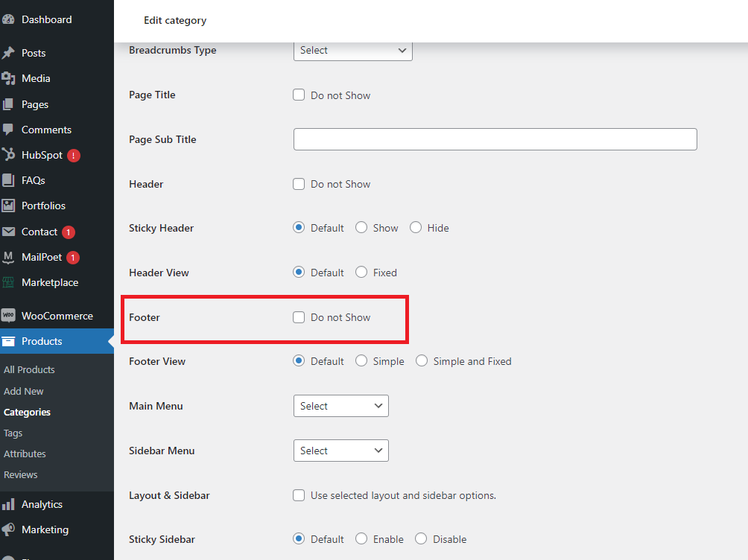
Task: Click the Media icon in sidebar
Action: (8, 78)
